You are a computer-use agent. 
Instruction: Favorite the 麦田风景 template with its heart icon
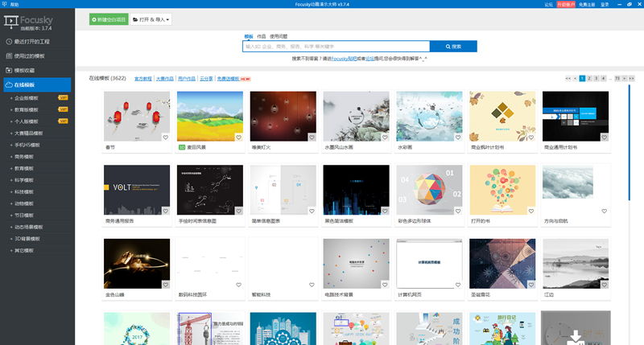pos(238,138)
